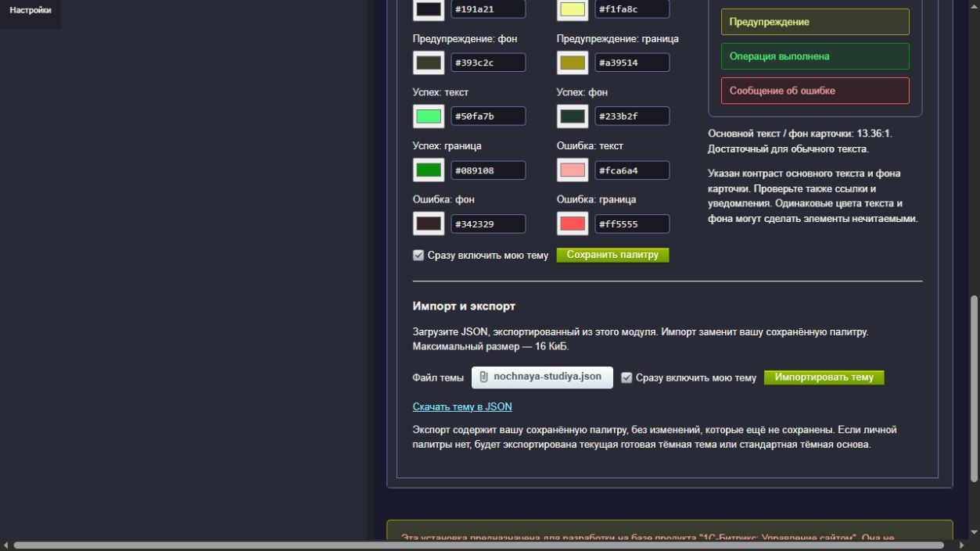
Task: Pick color for Предупреждение: фон swatch
Action: 429,63
